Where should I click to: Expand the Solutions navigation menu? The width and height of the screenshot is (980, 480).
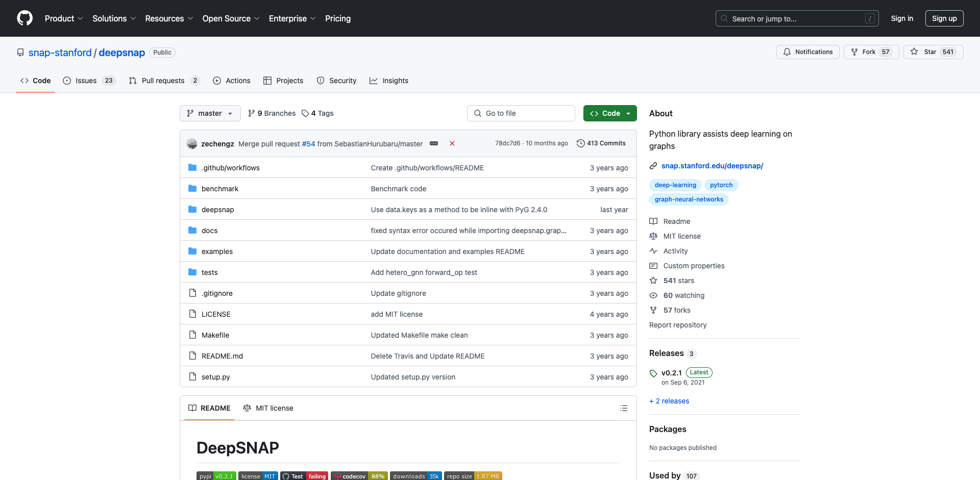tap(113, 18)
